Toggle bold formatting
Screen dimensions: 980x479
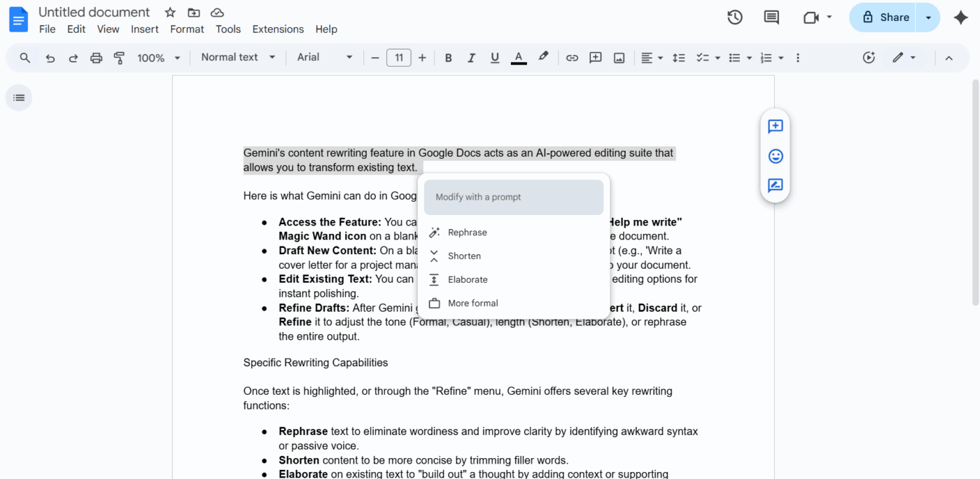coord(449,58)
